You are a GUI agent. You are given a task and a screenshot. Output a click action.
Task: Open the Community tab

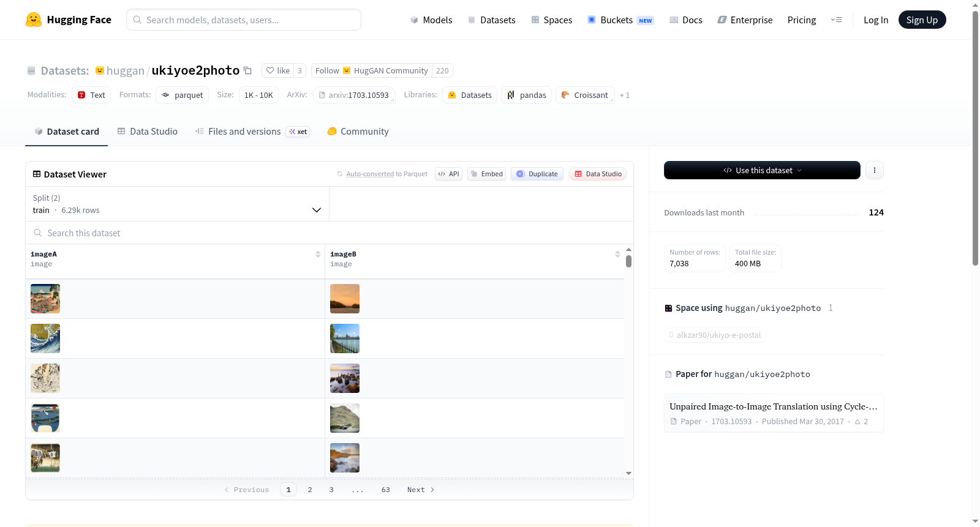pyautogui.click(x=358, y=132)
